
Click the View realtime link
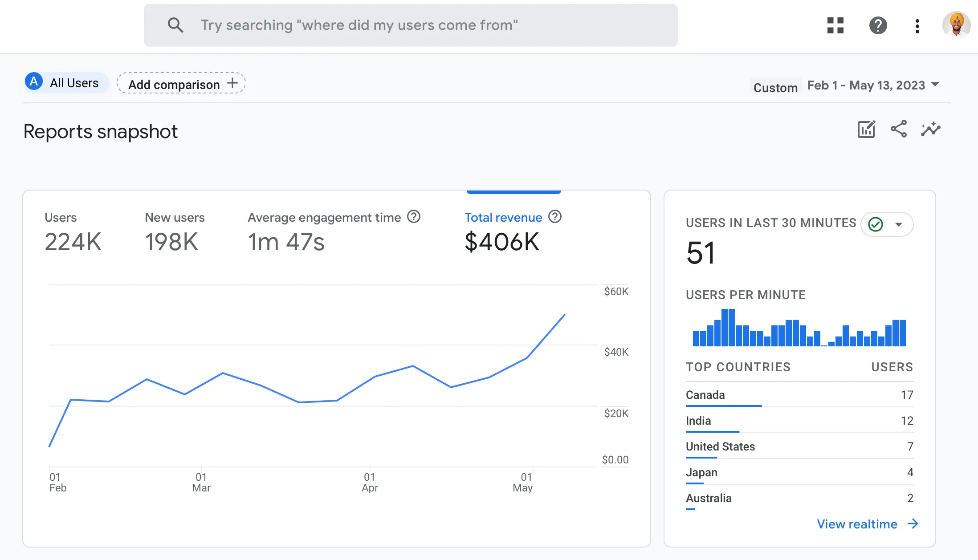coord(857,524)
